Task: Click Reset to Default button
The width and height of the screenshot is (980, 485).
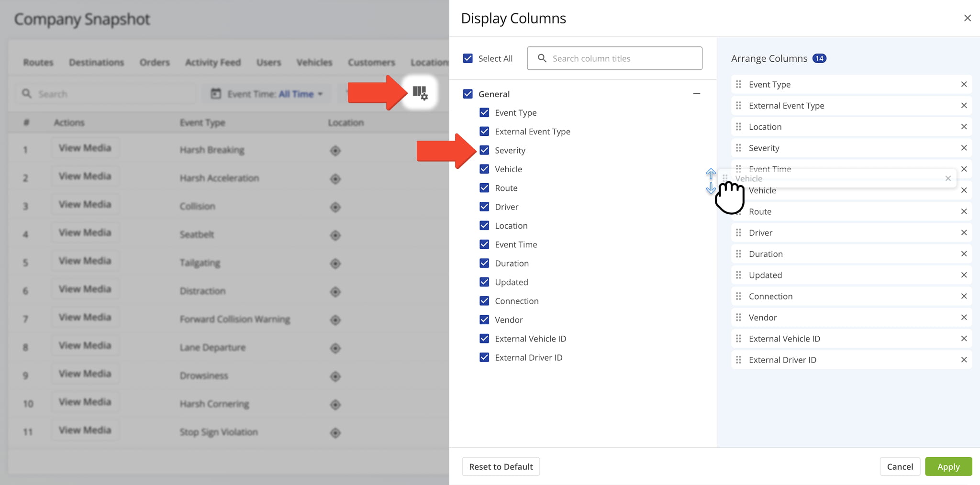Action: [x=501, y=466]
